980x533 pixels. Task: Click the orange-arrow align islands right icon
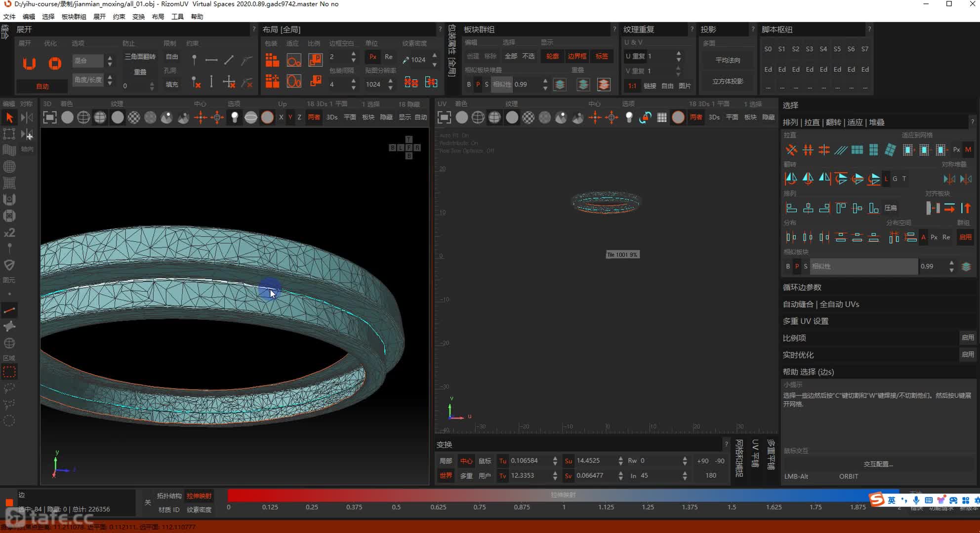(x=949, y=208)
